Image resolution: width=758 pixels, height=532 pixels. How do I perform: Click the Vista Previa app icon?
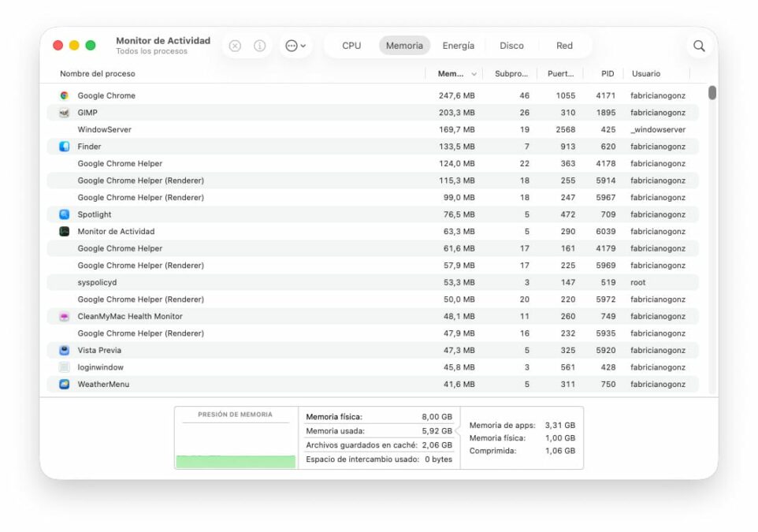point(65,350)
